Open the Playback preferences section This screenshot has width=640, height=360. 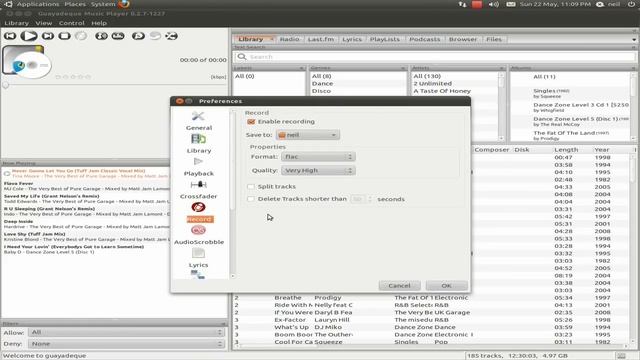[199, 167]
